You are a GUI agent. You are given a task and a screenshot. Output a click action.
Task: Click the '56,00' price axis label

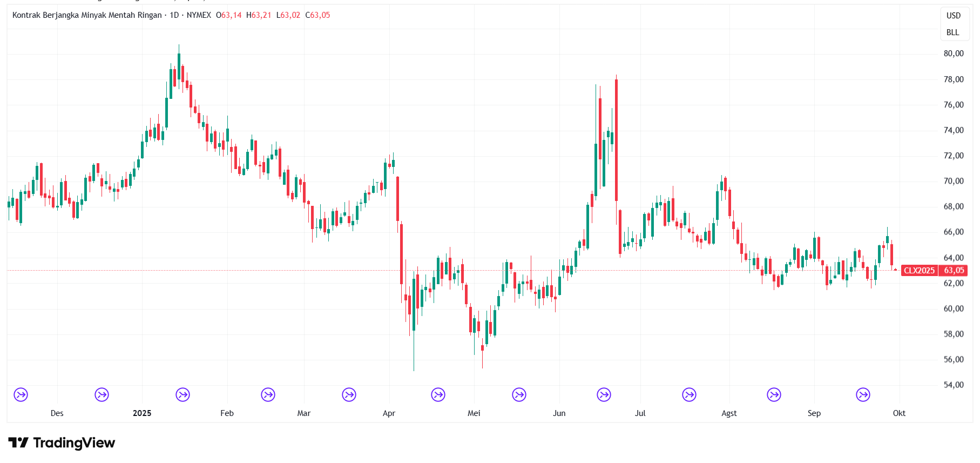954,359
